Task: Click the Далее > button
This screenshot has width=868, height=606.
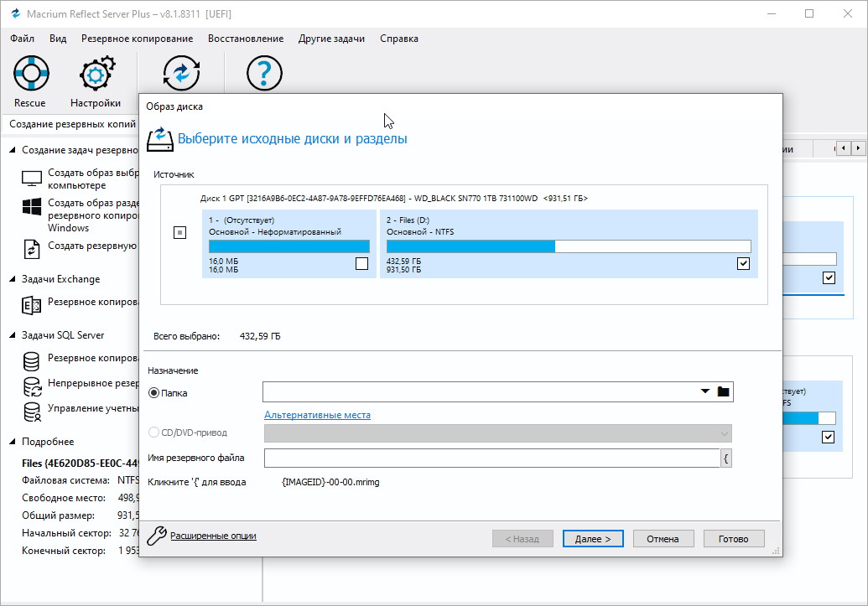Action: click(x=593, y=538)
